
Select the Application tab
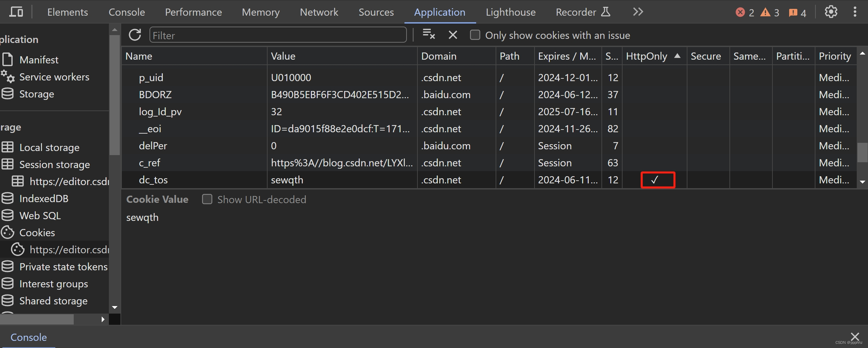click(x=440, y=12)
